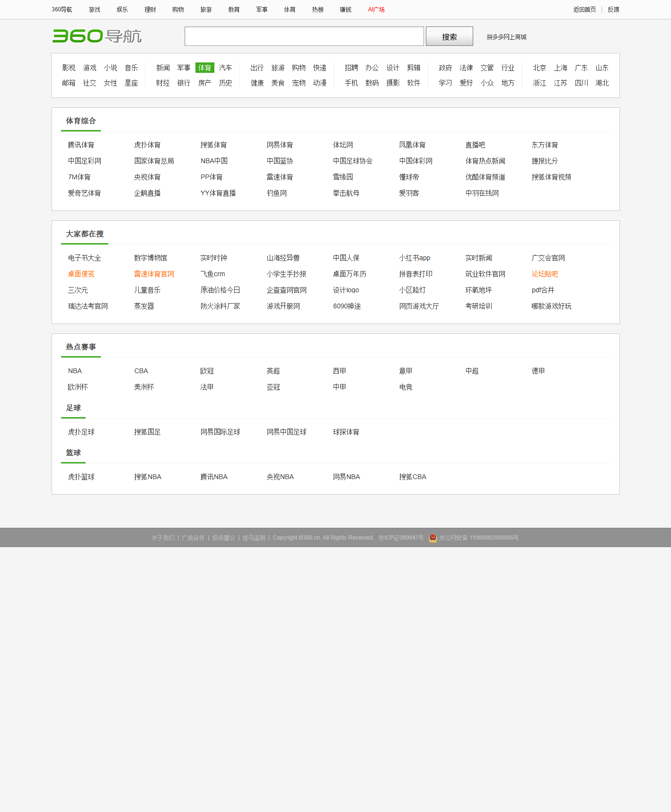This screenshot has width=671, height=812.
Task: Select 北京 in the region categories
Action: [539, 68]
